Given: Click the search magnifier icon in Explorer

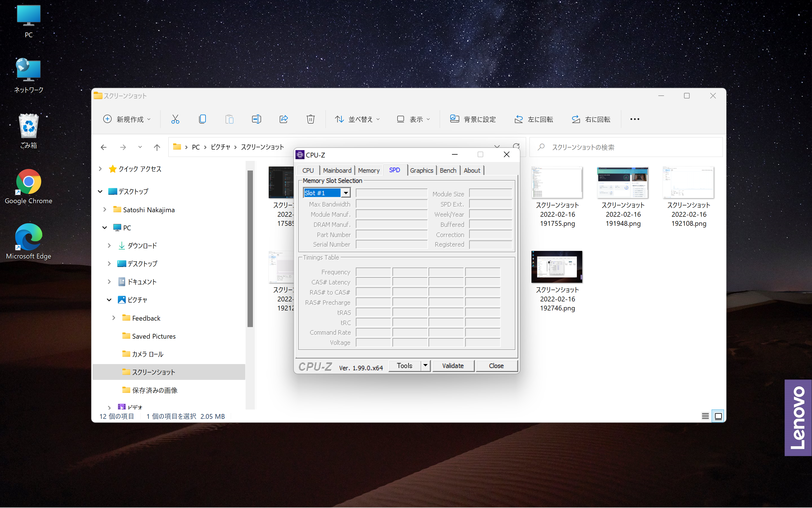Looking at the screenshot, I should 541,147.
